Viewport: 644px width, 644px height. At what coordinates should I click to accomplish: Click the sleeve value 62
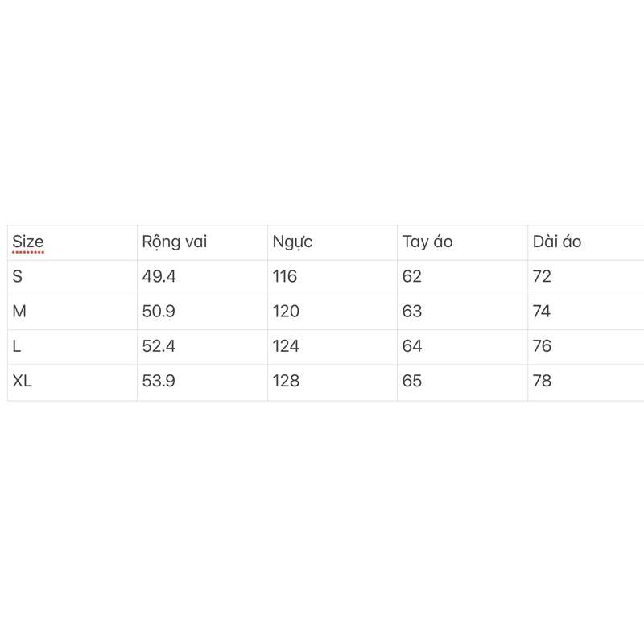coord(412,277)
